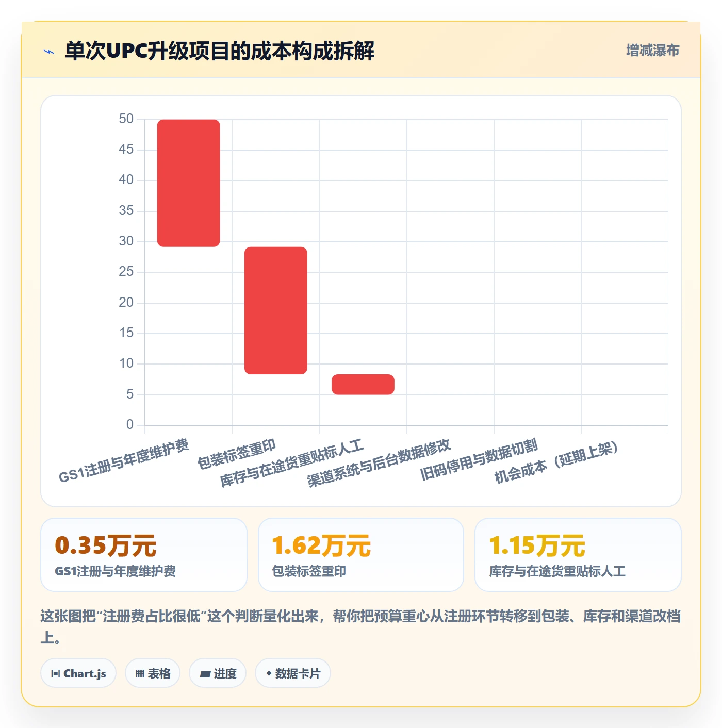Click the progress bar icon in 进度 tag
This screenshot has height=728, width=722.
205,674
